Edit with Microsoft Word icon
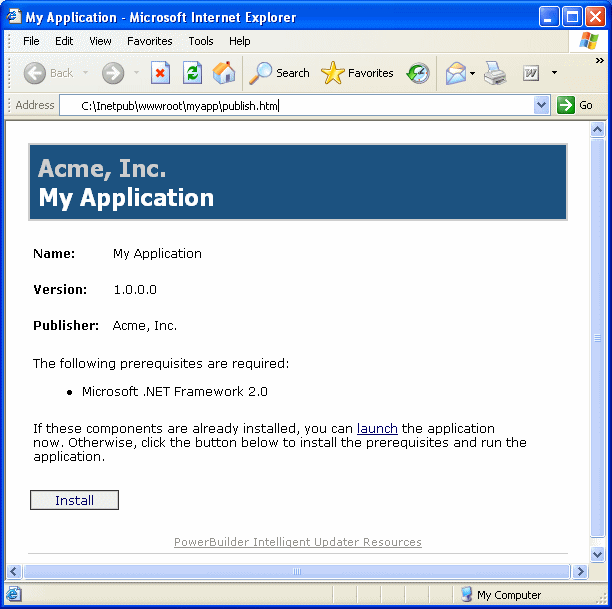The height and width of the screenshot is (609, 612). tap(531, 73)
